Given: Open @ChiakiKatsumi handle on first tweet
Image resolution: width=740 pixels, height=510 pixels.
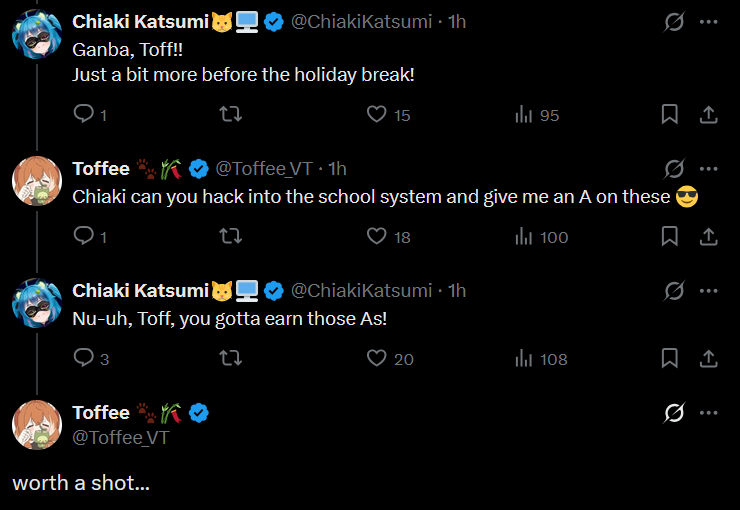Looking at the screenshot, I should pos(361,22).
